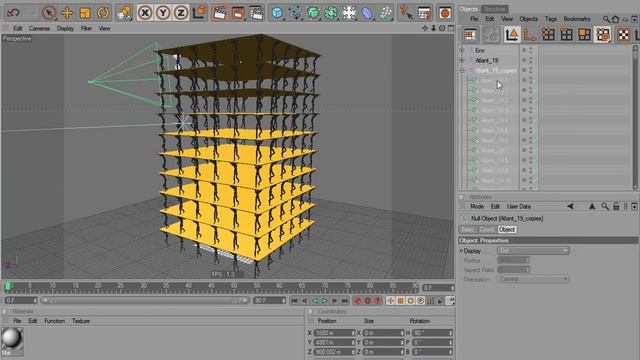Expand the Env object tree

462,50
